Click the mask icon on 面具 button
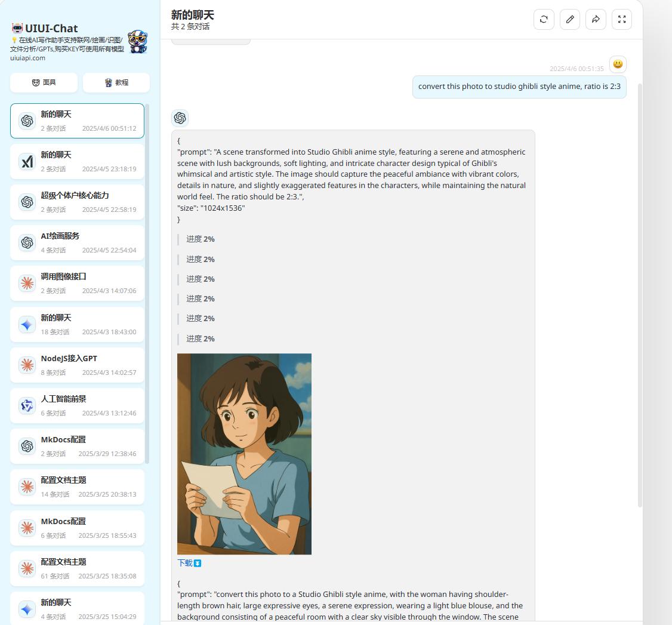Viewport: 672px width, 625px height. (36, 83)
